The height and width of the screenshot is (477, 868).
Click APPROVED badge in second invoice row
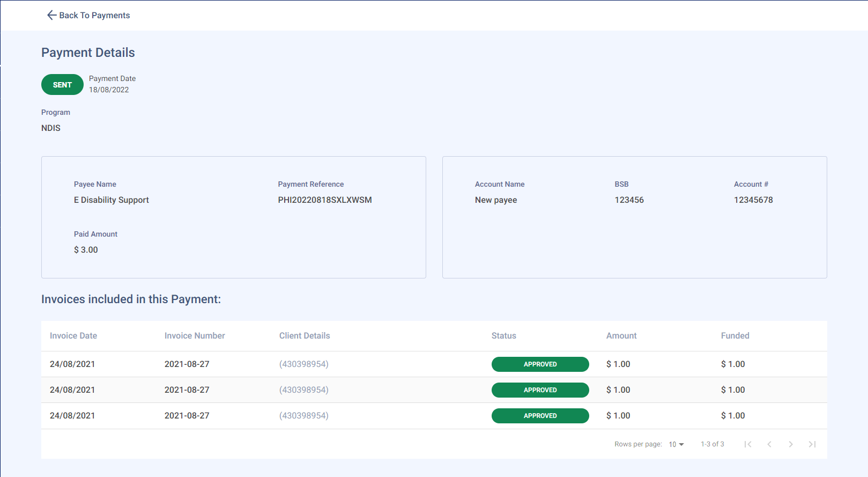click(540, 390)
